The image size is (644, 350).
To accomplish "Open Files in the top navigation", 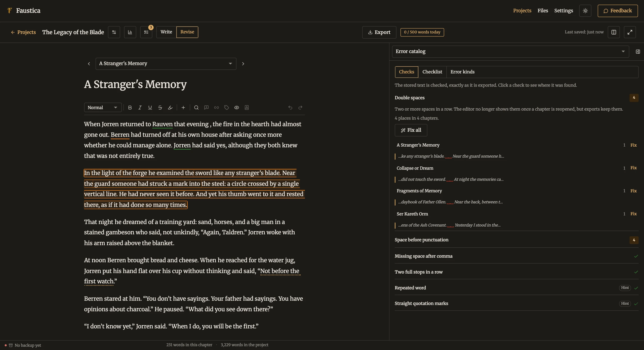I will click(x=543, y=11).
